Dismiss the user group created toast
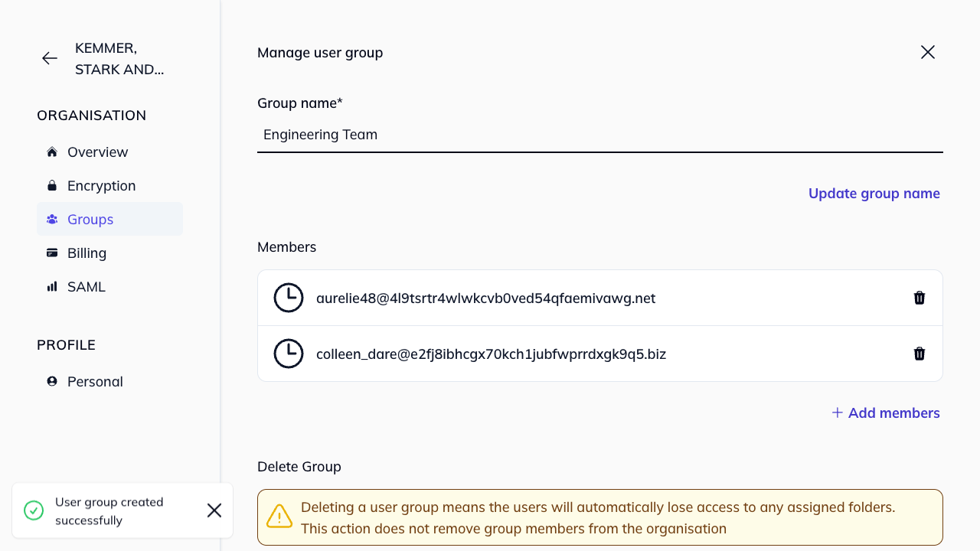The height and width of the screenshot is (551, 980). [214, 510]
